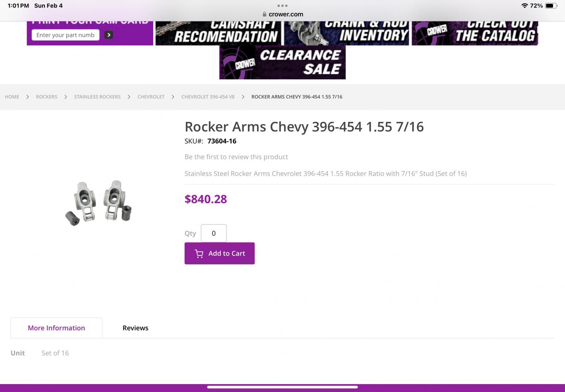Click the Add to Cart button
The width and height of the screenshot is (565, 392).
(220, 253)
